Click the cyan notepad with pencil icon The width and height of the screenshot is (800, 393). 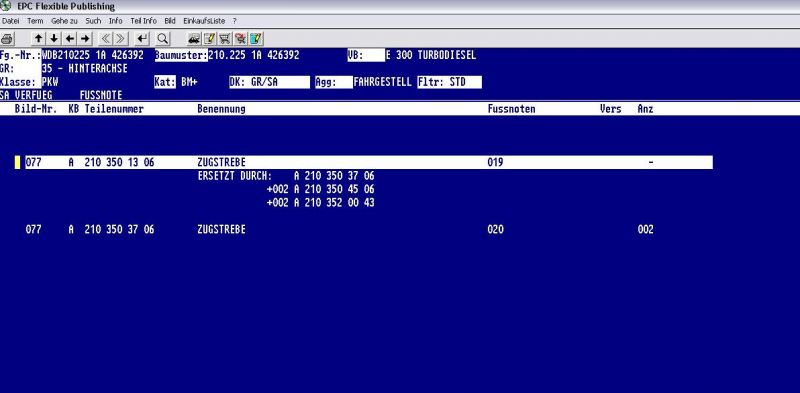256,38
